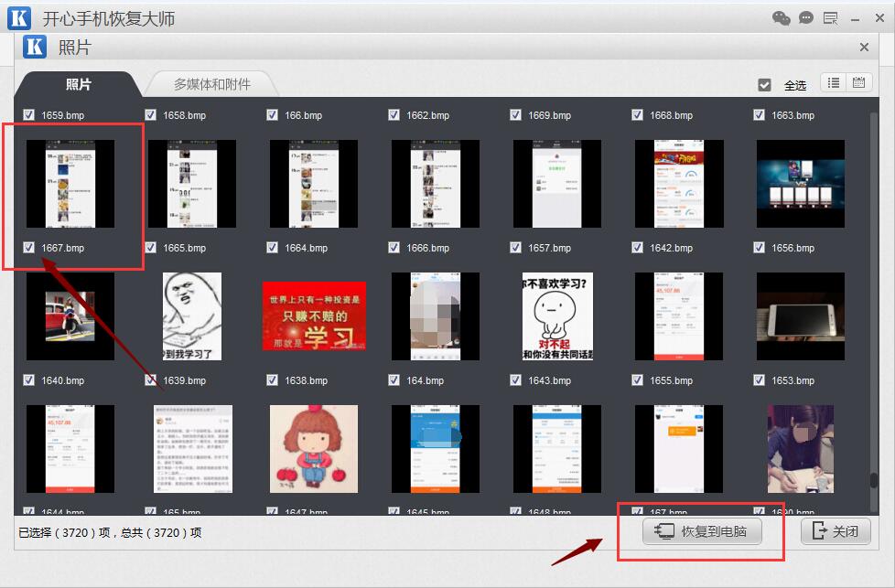Open the chat bubble feedback icon
This screenshot has height=588, width=895.
click(x=806, y=18)
